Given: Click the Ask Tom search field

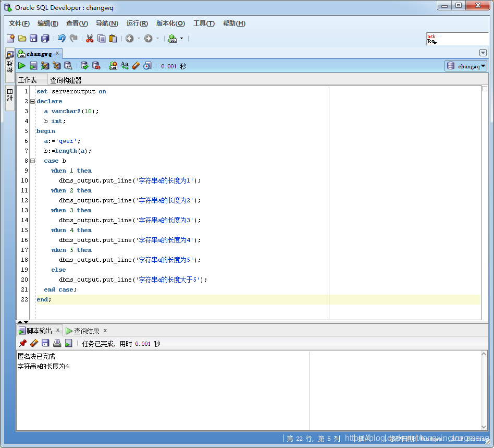Looking at the screenshot, I should pos(457,39).
